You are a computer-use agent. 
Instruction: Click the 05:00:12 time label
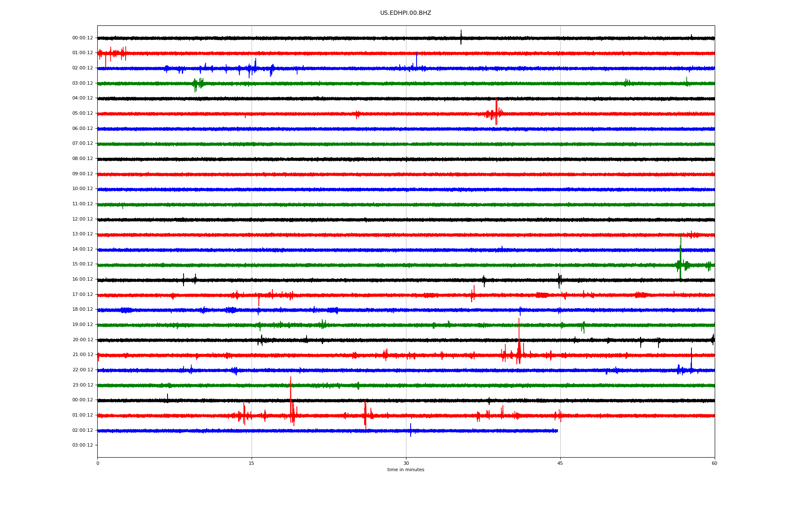click(82, 113)
